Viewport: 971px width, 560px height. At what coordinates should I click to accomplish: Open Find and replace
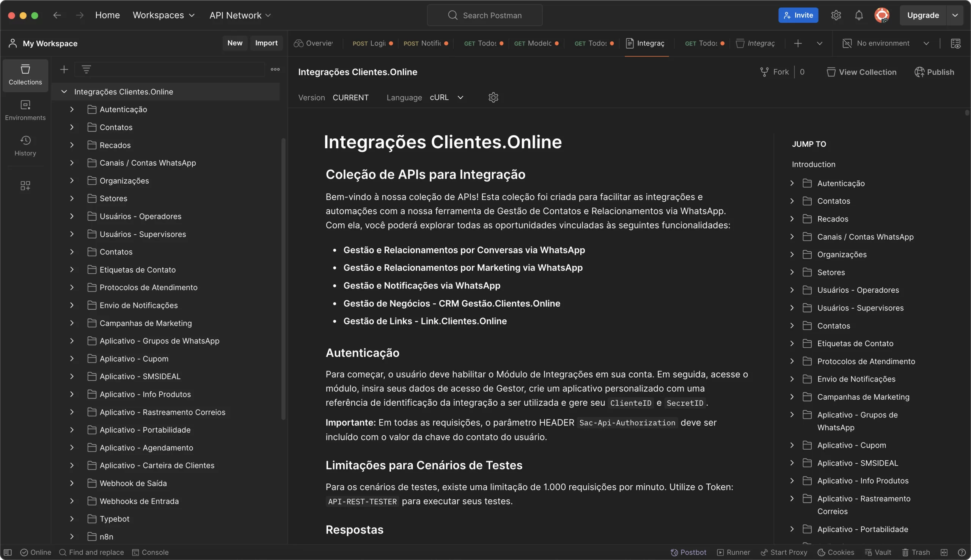tap(91, 552)
